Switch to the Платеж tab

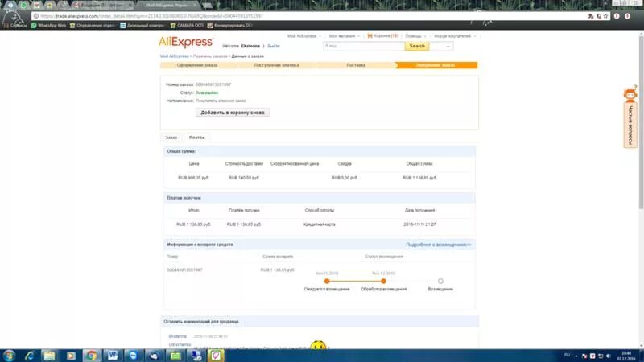point(196,138)
